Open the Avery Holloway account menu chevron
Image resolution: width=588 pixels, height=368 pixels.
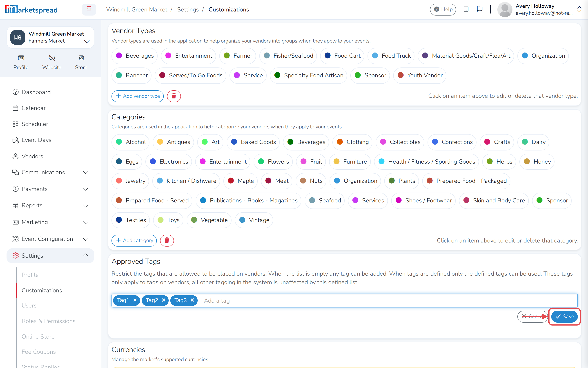(579, 9)
